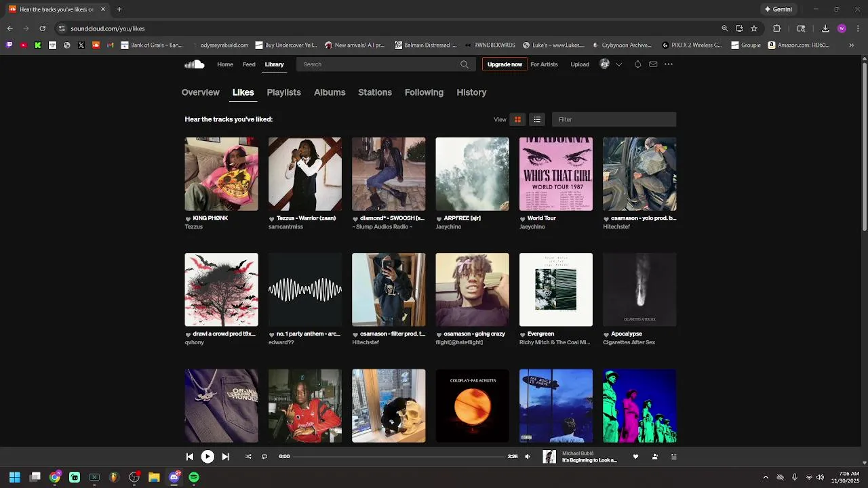Click the playback progress bar
Viewport: 868px width, 488px height.
coord(399,457)
